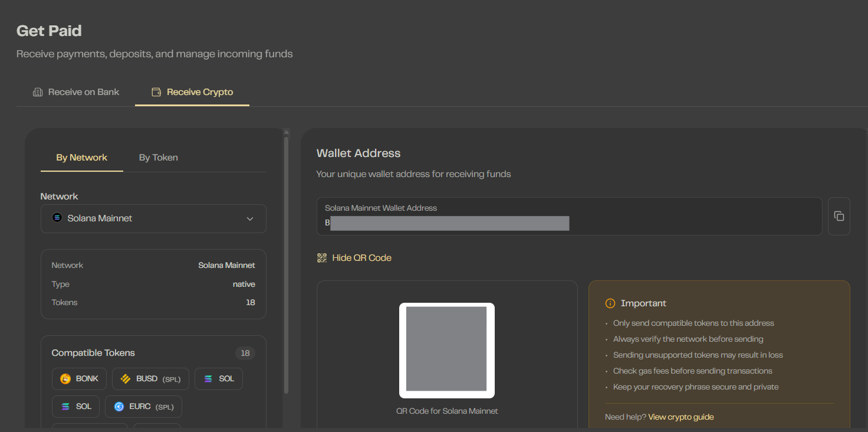
Task: Click Solana Mainnet value in Network info row
Action: click(x=227, y=266)
